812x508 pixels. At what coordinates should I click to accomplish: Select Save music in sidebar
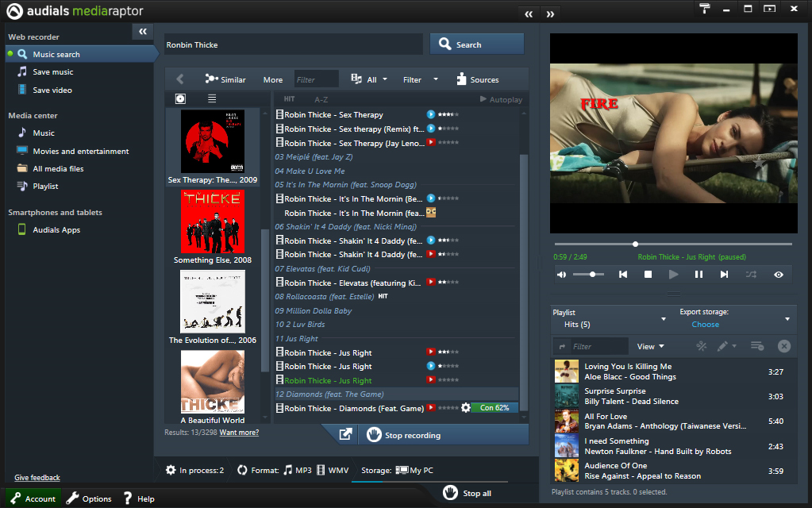(52, 72)
